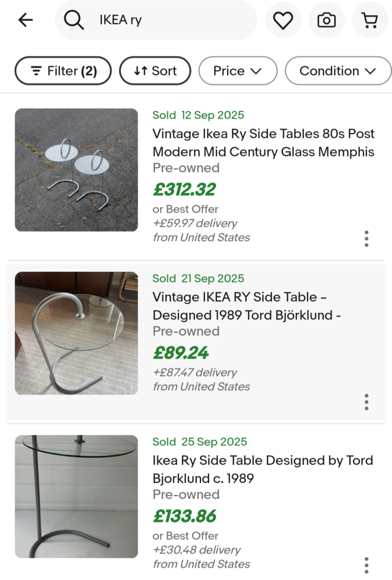Open thumbnail of glass table on rug
Image resolution: width=392 pixels, height=580 pixels.
(76, 333)
